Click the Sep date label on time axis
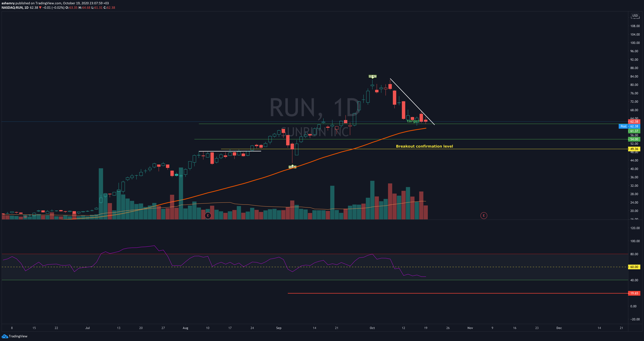Image resolution: width=644 pixels, height=341 pixels. tap(279, 328)
